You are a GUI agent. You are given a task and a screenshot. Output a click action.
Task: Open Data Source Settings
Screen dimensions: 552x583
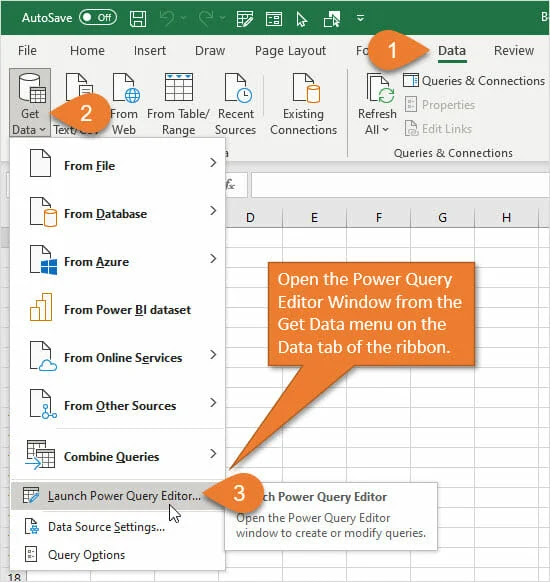pyautogui.click(x=117, y=526)
